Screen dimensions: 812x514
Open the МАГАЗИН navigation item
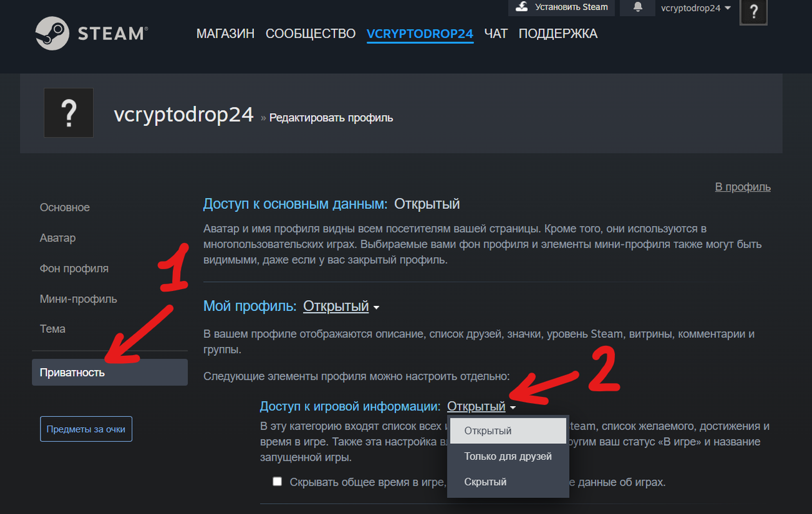pos(226,33)
